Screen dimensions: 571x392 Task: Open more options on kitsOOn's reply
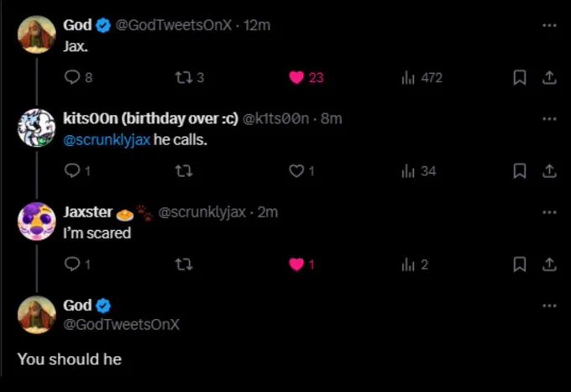[549, 118]
